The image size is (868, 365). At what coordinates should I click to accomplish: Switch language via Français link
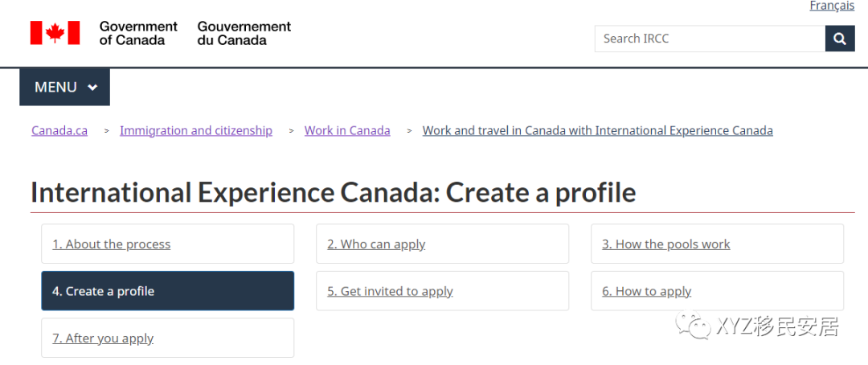tap(832, 6)
